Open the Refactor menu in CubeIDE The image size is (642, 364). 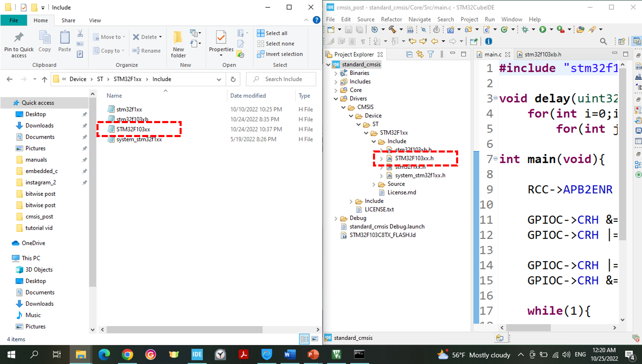391,19
